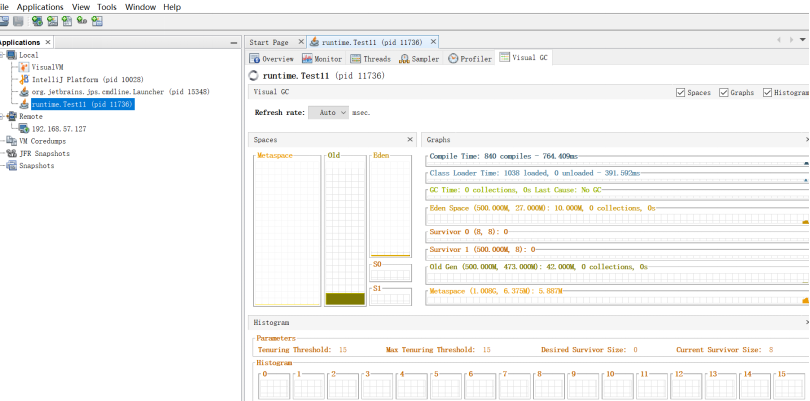810x401 pixels.
Task: Switch to the Sampler tab
Action: pos(419,58)
